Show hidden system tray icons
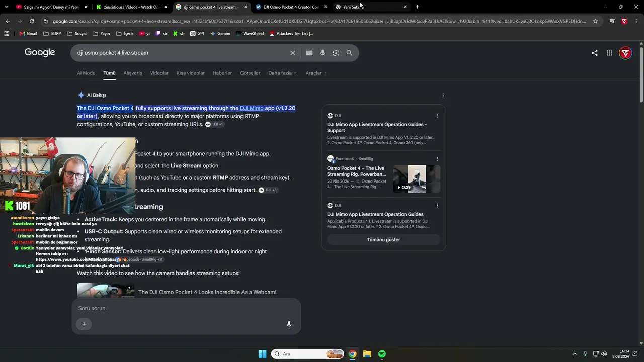This screenshot has width=644, height=362. click(x=574, y=354)
